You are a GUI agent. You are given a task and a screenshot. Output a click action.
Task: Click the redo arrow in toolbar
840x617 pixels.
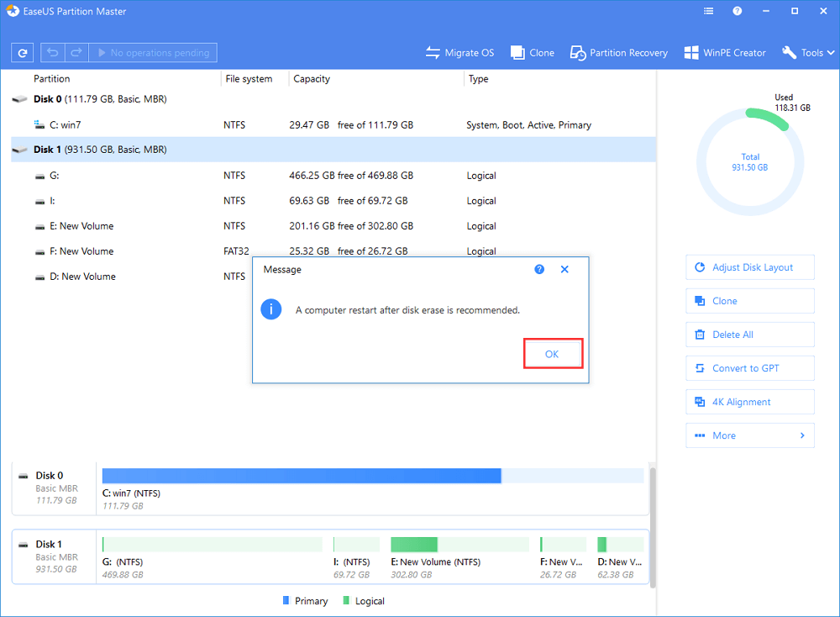point(76,52)
